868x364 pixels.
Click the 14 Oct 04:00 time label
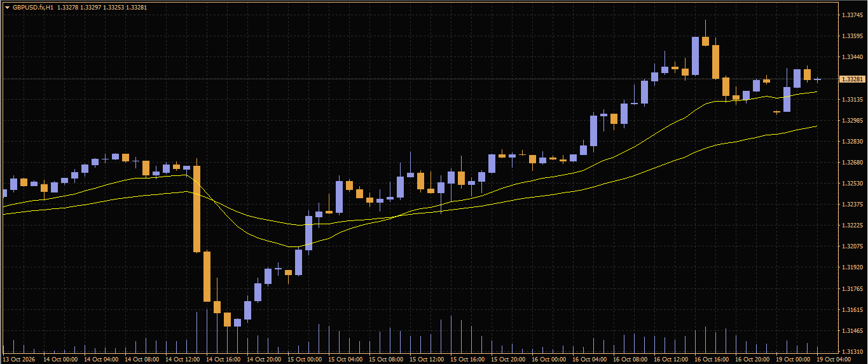pos(101,360)
